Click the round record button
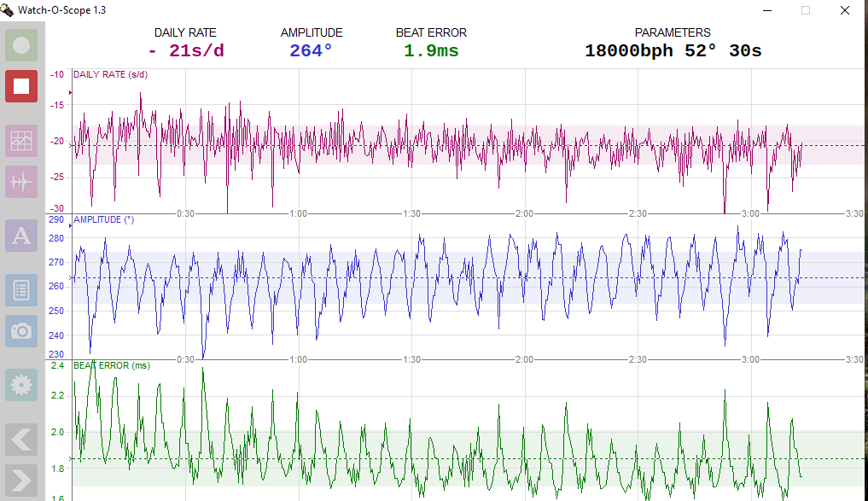Viewport: 868px width, 501px height. click(21, 45)
